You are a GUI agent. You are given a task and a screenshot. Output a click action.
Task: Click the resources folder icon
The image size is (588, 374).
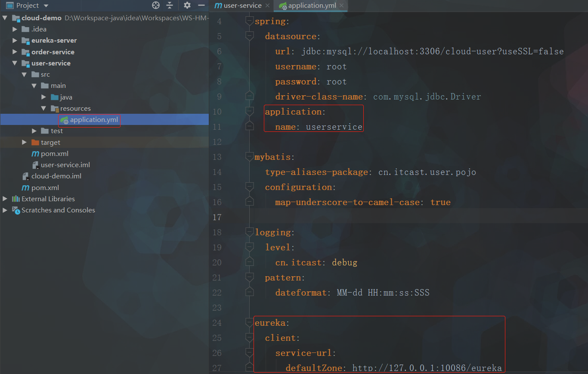pos(55,109)
